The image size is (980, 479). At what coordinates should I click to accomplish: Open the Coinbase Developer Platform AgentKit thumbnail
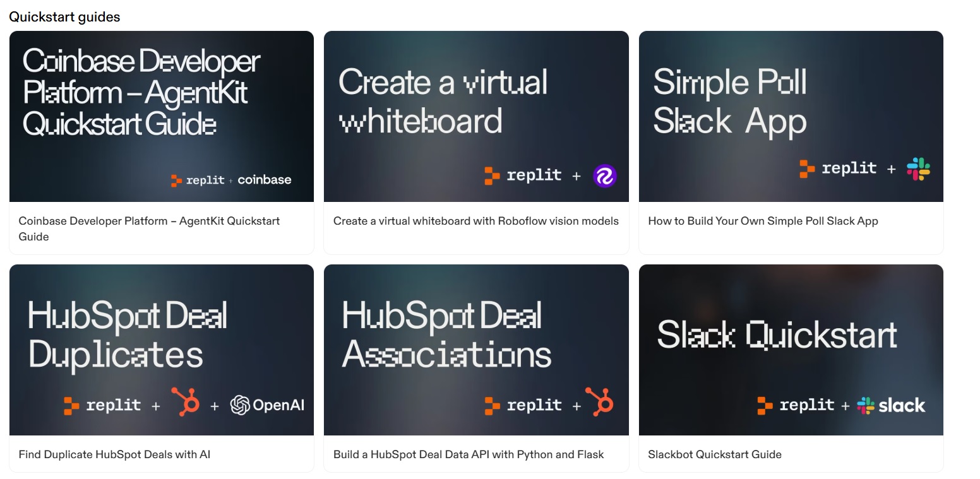pyautogui.click(x=162, y=116)
